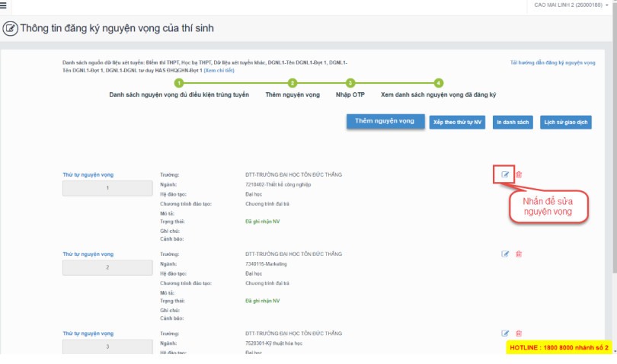This screenshot has width=617, height=364.
Task: Click the order number field showing 2
Action: pyautogui.click(x=108, y=267)
